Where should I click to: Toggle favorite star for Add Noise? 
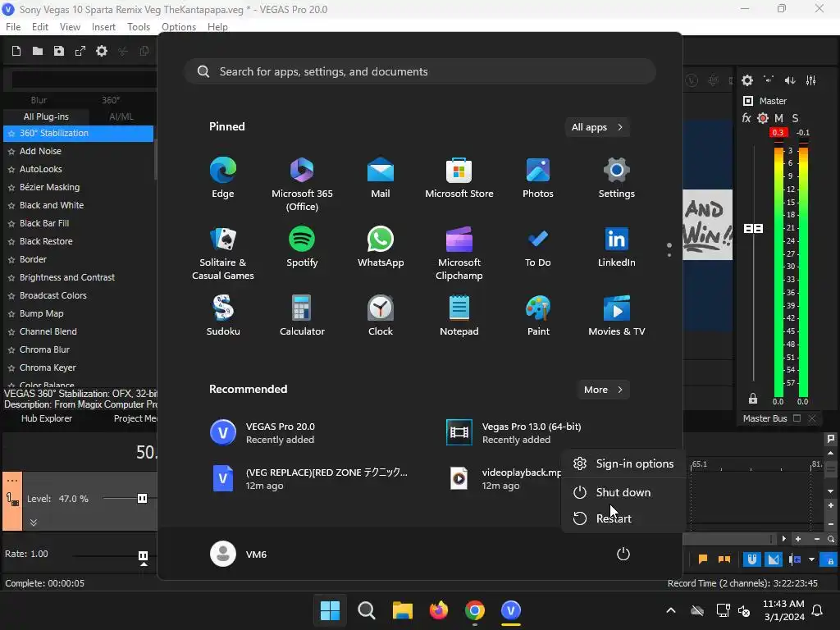click(11, 152)
